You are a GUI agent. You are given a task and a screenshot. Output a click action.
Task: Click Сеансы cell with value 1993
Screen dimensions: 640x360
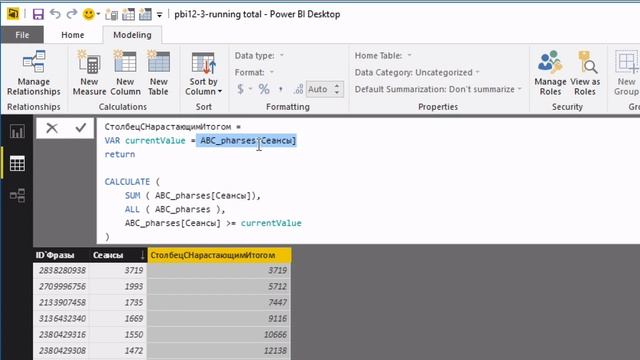(x=118, y=287)
